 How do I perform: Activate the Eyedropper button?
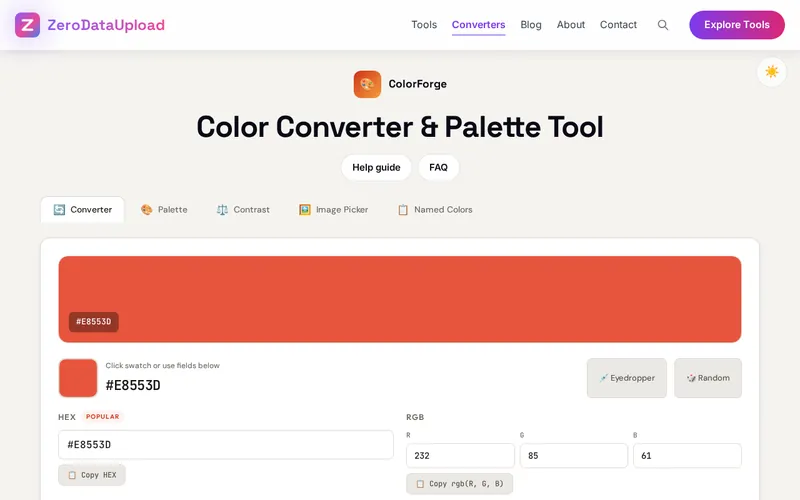pos(627,378)
